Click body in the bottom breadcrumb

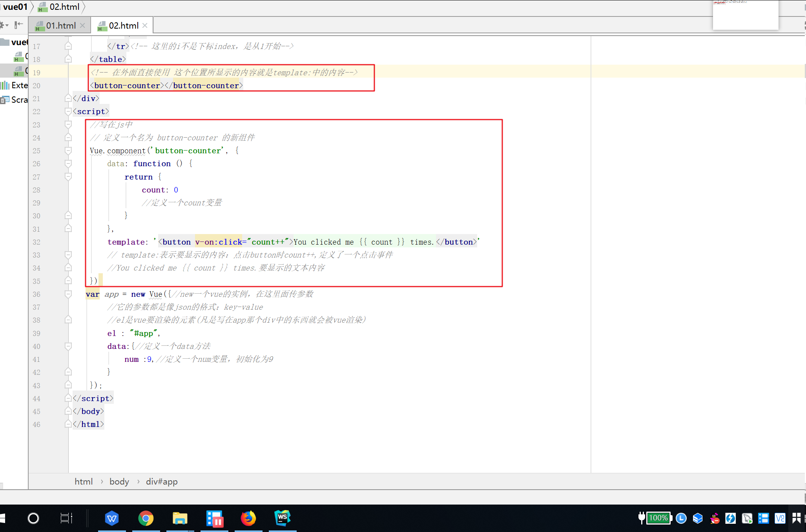pyautogui.click(x=119, y=481)
